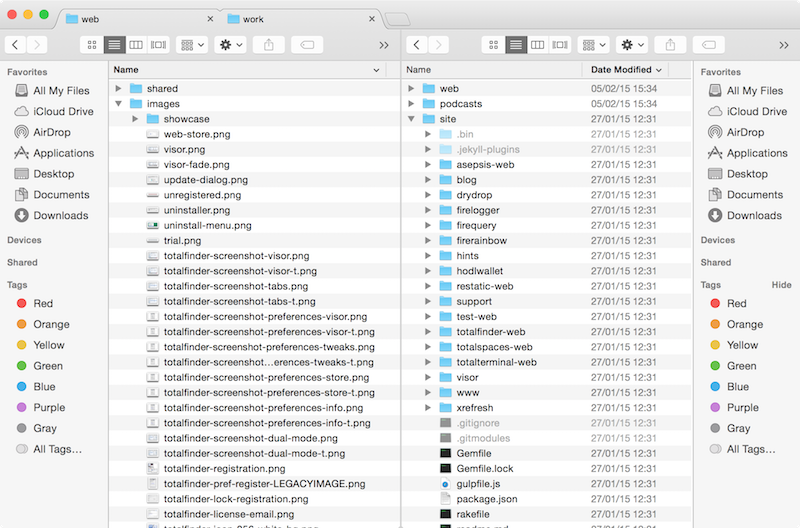Click Hide next to Tags in the right sidebar
Image resolution: width=800 pixels, height=528 pixels.
pyautogui.click(x=781, y=285)
